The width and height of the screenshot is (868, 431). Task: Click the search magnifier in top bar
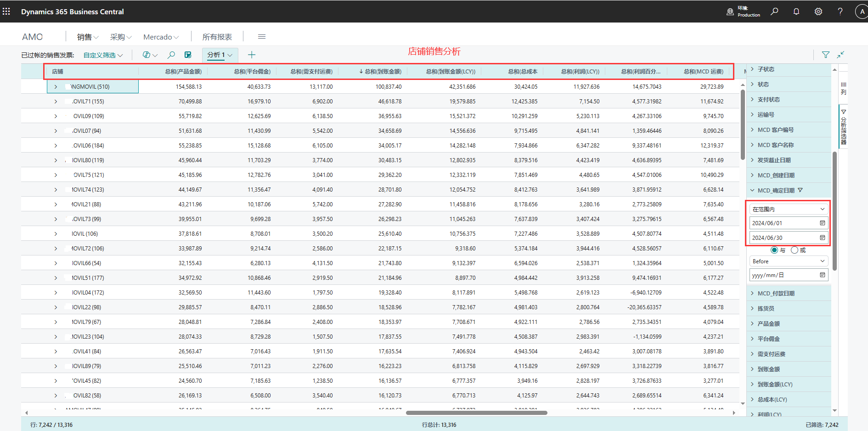pyautogui.click(x=774, y=11)
